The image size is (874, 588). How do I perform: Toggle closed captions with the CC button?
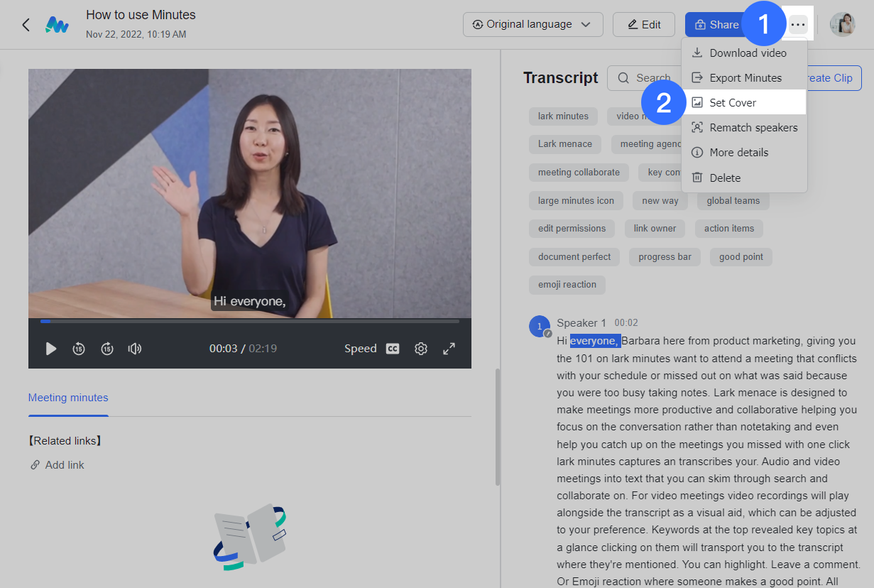[392, 348]
